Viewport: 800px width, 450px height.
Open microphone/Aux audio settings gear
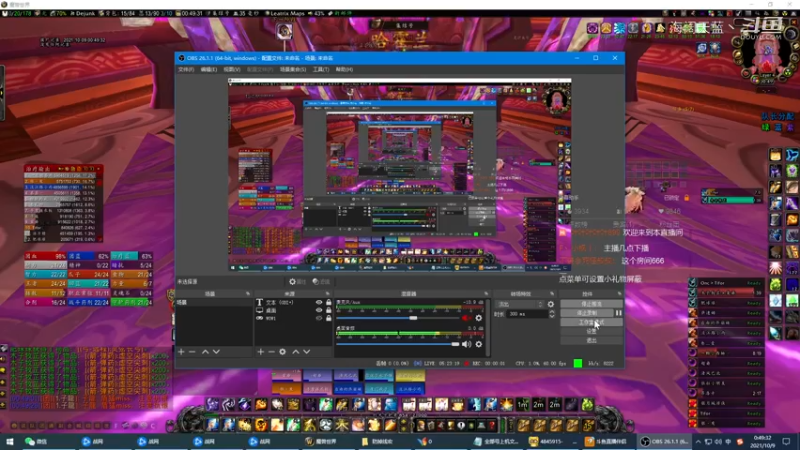point(479,318)
